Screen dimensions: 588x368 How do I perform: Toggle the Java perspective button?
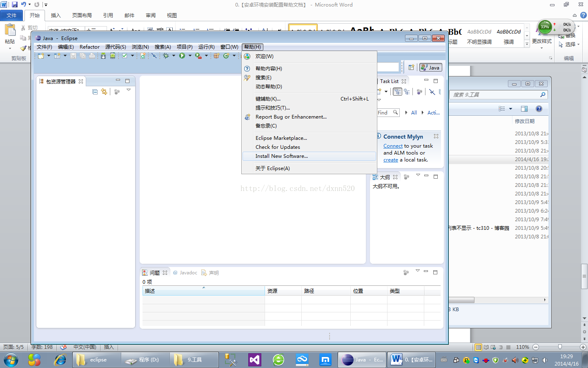[430, 67]
